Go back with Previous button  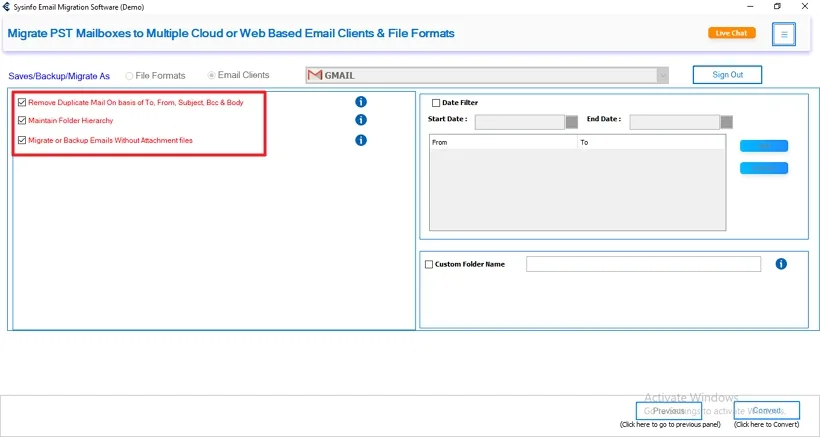[669, 411]
